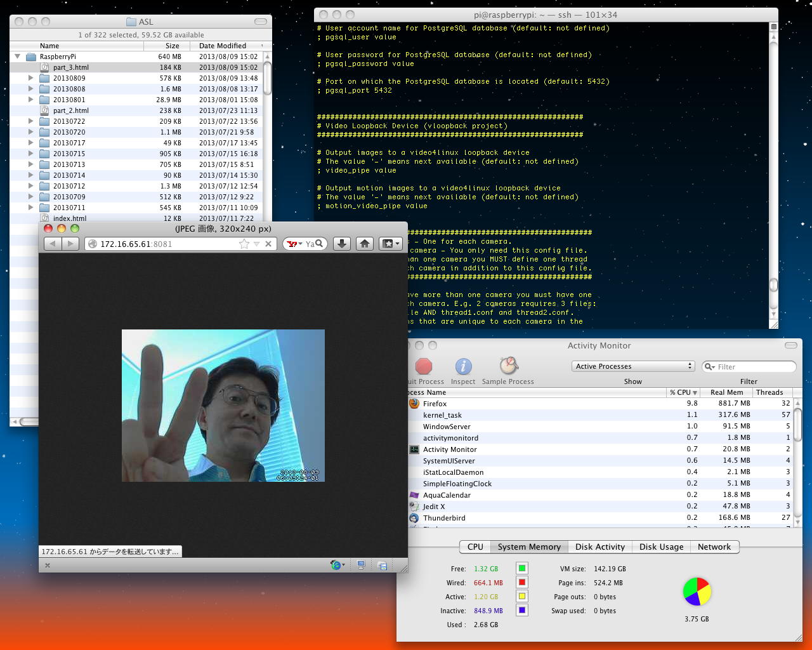The height and width of the screenshot is (650, 812).
Task: Switch to the CPU tab
Action: pos(475,547)
